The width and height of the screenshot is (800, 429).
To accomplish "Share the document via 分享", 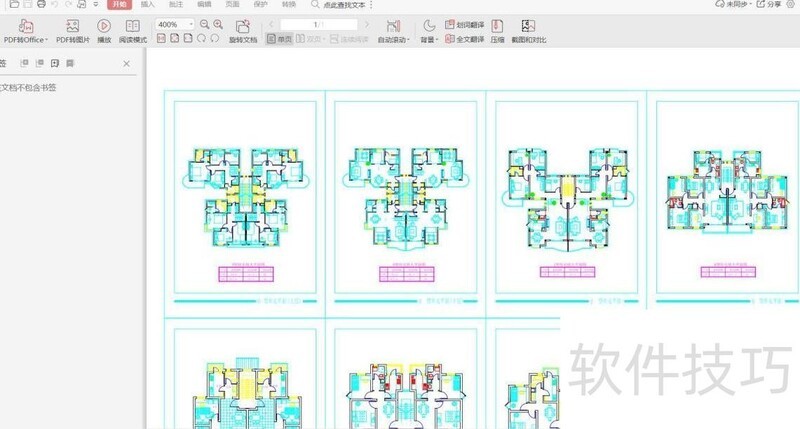I will (x=769, y=4).
